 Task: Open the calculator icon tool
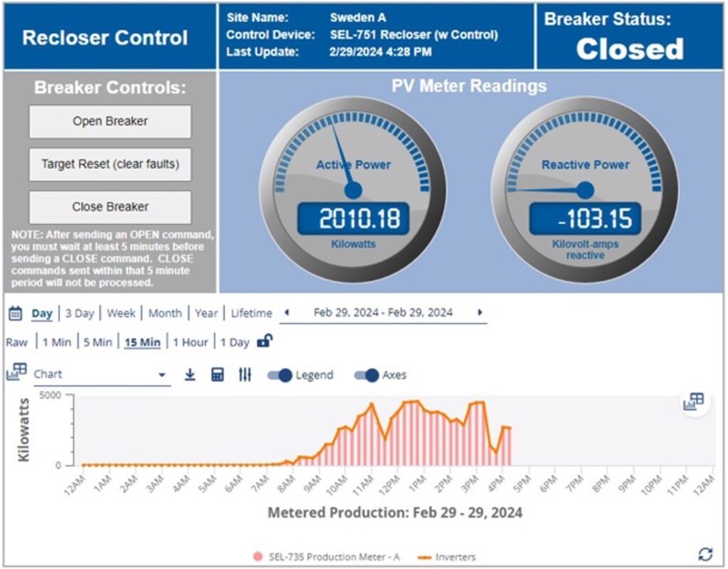[218, 375]
